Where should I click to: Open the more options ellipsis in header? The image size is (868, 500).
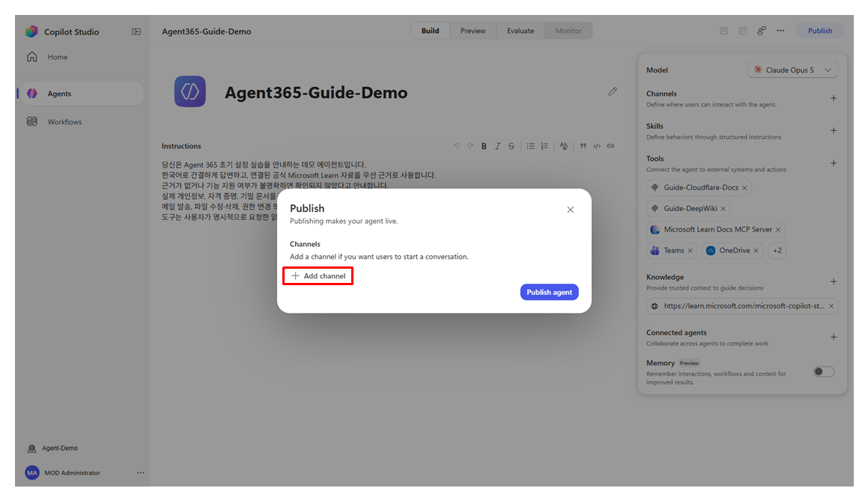pos(780,31)
